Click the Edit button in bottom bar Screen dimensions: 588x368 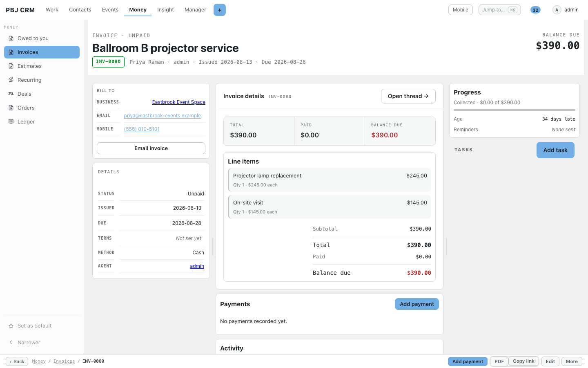(x=550, y=361)
